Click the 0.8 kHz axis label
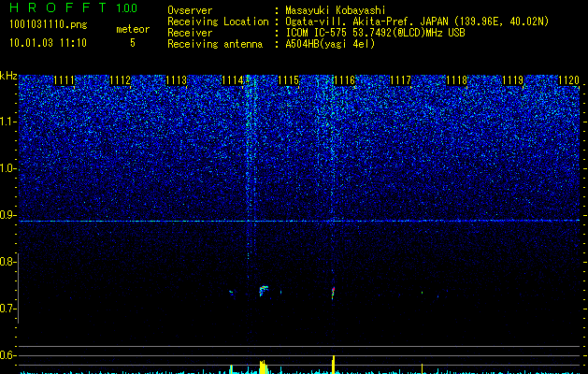Viewport: 588px width, 374px height. coord(7,262)
